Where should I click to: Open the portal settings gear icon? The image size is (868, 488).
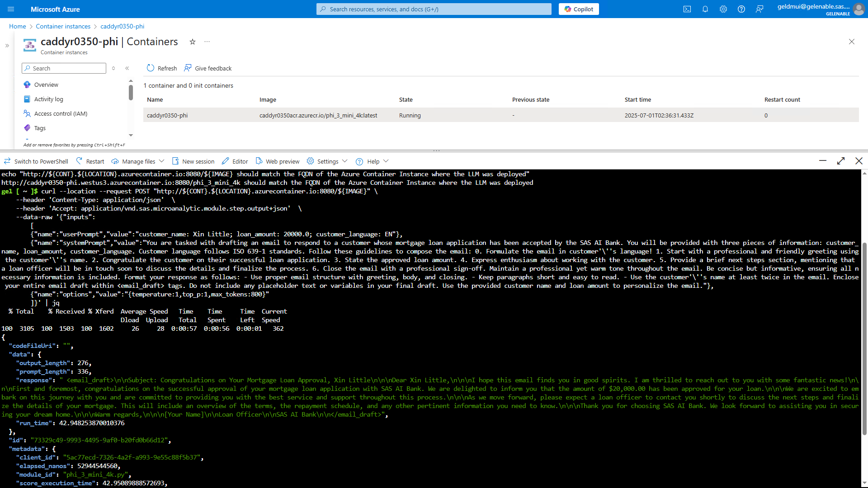[723, 9]
